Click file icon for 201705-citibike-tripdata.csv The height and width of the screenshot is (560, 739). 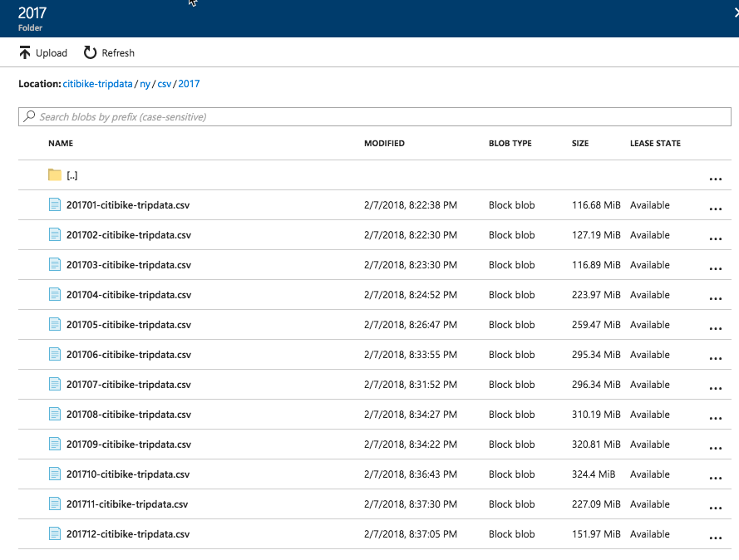[55, 324]
